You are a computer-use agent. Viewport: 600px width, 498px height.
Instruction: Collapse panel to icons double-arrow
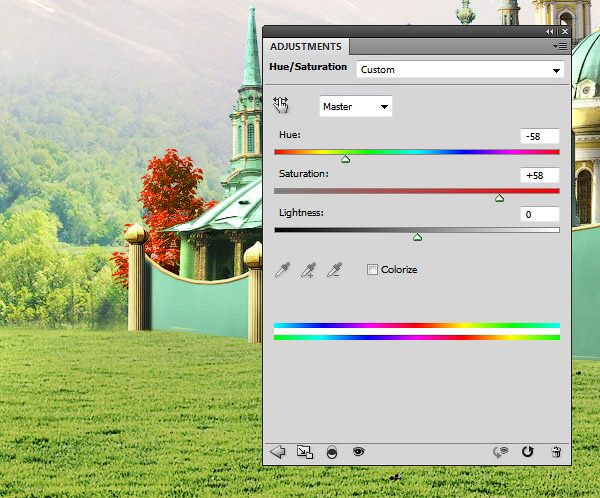549,32
